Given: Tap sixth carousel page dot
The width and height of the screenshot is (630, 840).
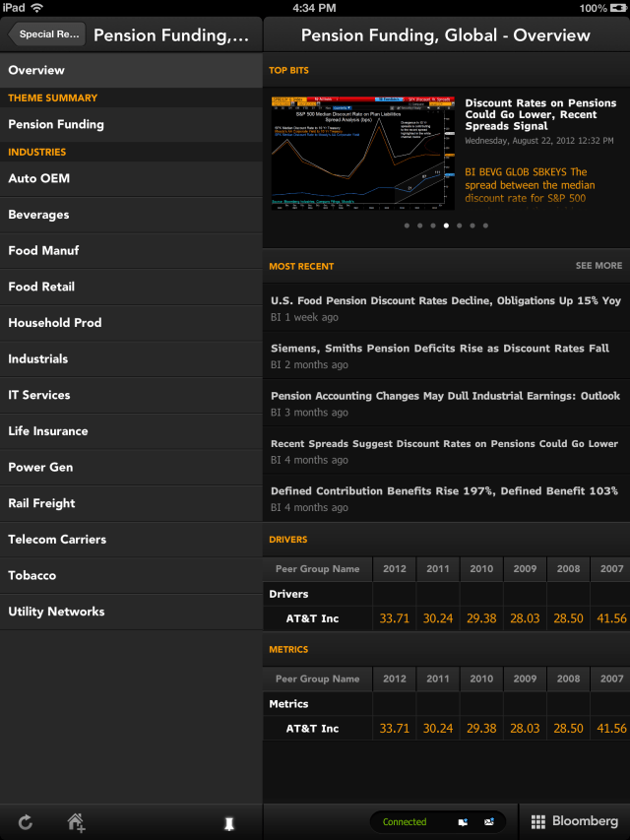Looking at the screenshot, I should tap(472, 226).
